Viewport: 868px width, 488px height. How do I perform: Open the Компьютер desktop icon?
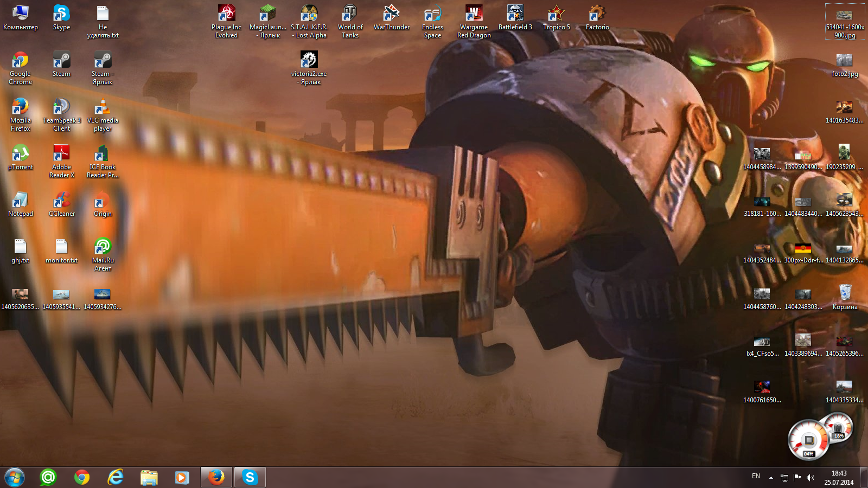click(21, 17)
